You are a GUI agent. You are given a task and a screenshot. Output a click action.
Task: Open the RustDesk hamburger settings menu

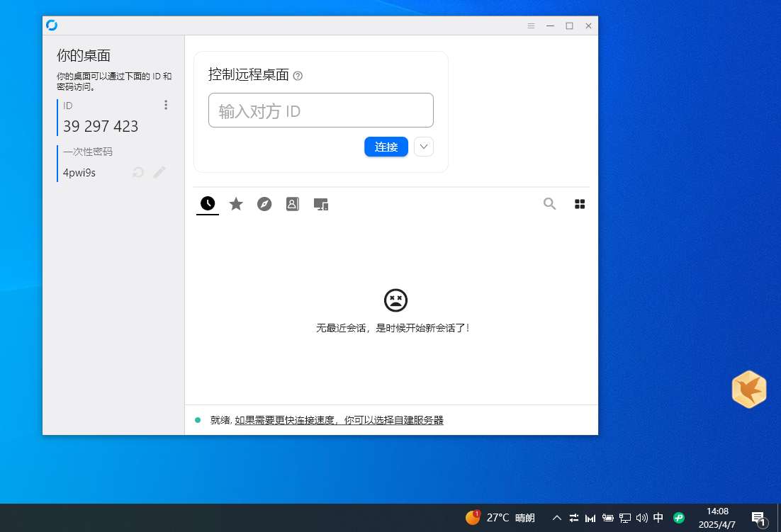pos(531,26)
